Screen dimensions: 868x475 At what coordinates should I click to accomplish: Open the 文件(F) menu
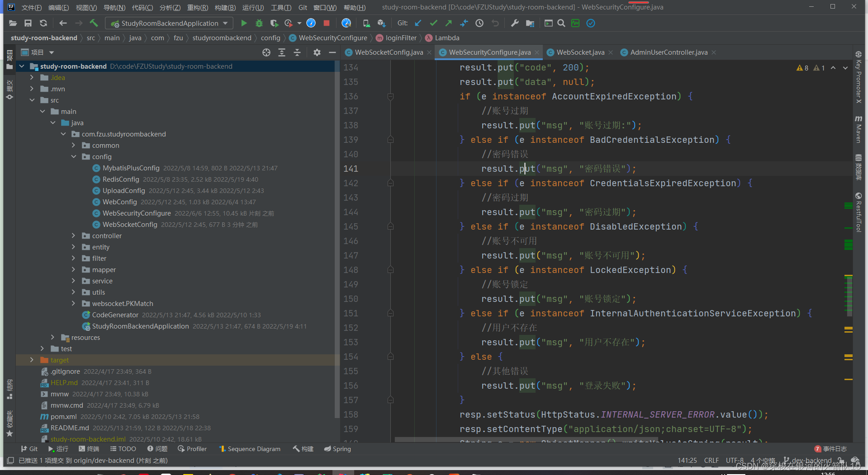tap(32, 7)
